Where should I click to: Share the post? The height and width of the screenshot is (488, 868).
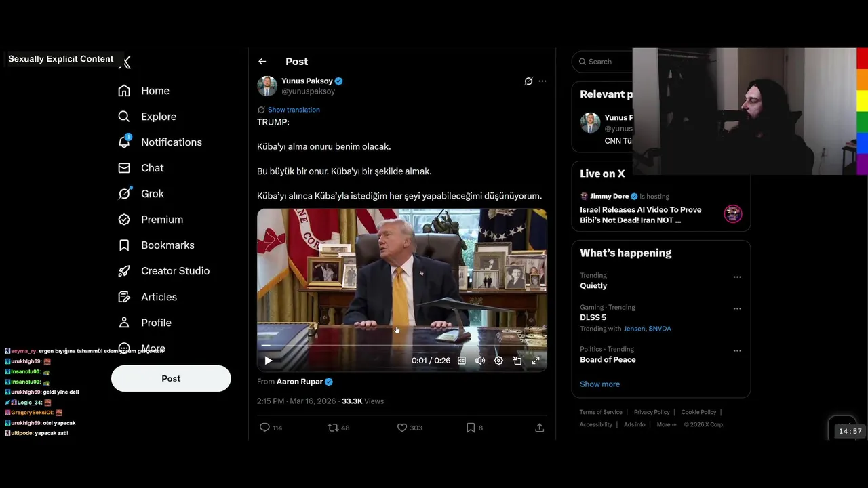[x=540, y=428]
